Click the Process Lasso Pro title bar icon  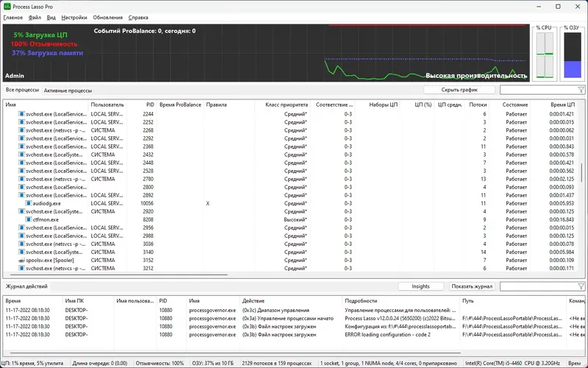tap(7, 7)
